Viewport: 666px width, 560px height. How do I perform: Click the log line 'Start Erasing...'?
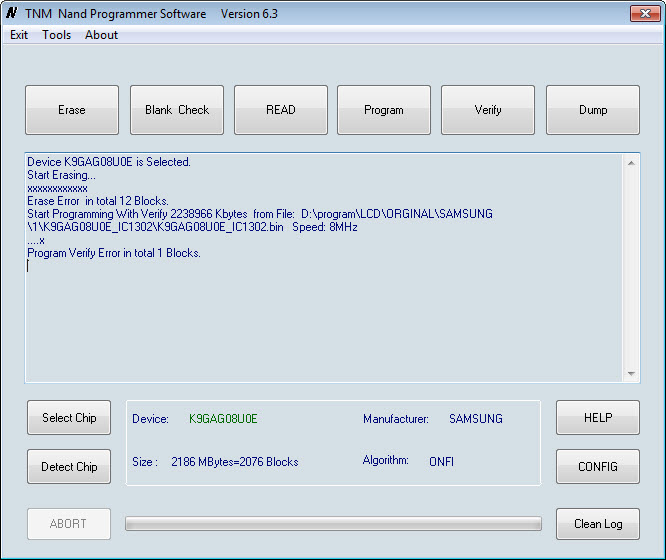point(62,175)
